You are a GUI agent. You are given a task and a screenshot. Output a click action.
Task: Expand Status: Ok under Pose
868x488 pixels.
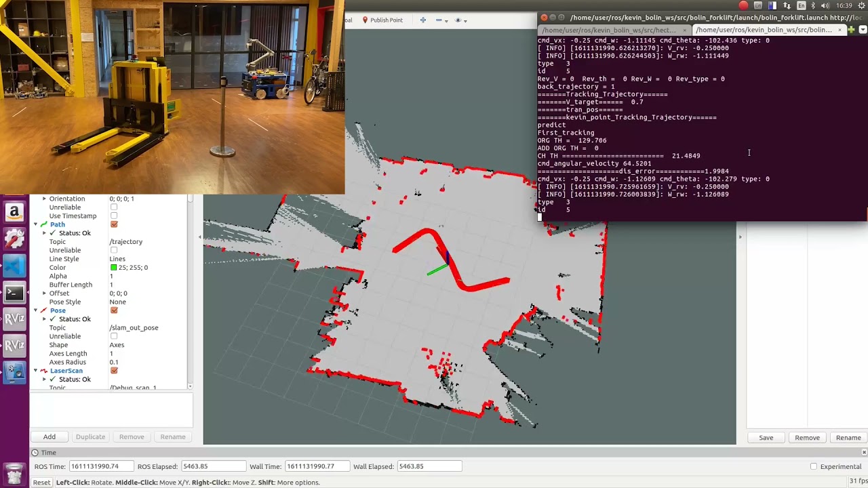pyautogui.click(x=44, y=319)
